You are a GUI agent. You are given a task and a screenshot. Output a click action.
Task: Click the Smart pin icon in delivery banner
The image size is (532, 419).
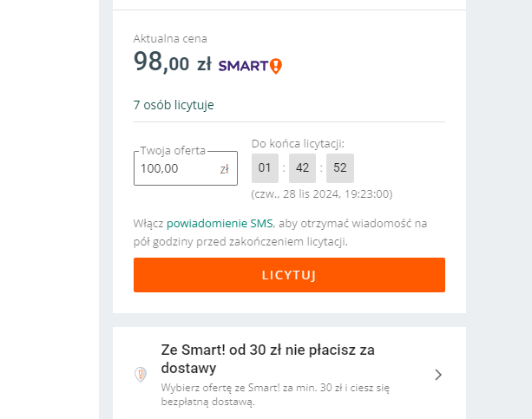pyautogui.click(x=141, y=374)
